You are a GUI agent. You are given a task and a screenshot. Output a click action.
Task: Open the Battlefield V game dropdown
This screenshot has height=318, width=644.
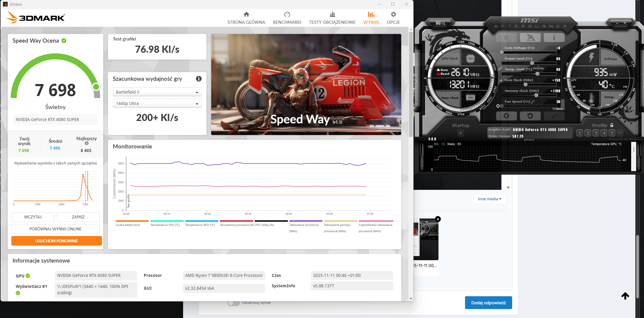click(157, 92)
